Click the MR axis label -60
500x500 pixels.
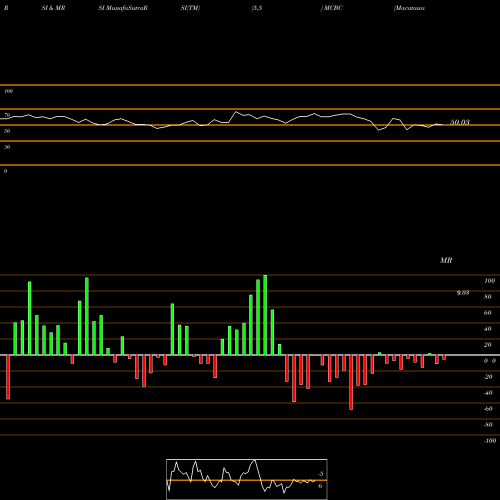488,409
